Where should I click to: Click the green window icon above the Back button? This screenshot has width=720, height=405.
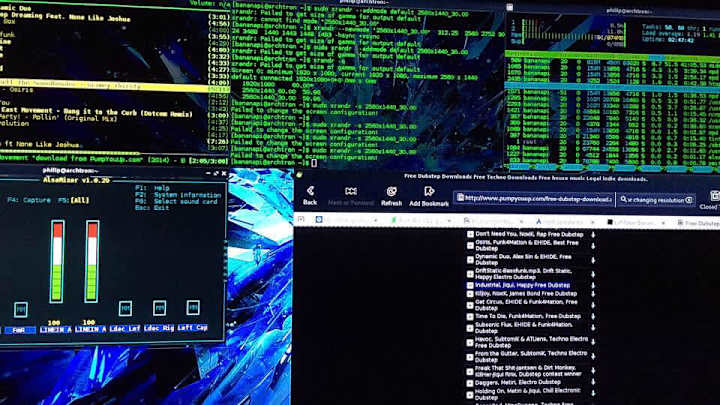click(299, 175)
